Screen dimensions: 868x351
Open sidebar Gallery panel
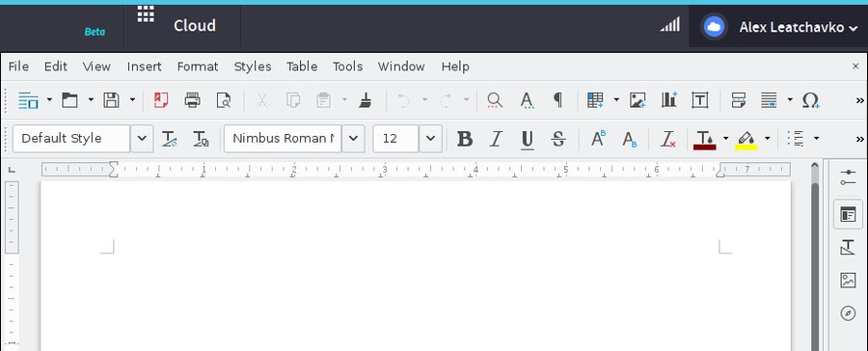click(848, 281)
